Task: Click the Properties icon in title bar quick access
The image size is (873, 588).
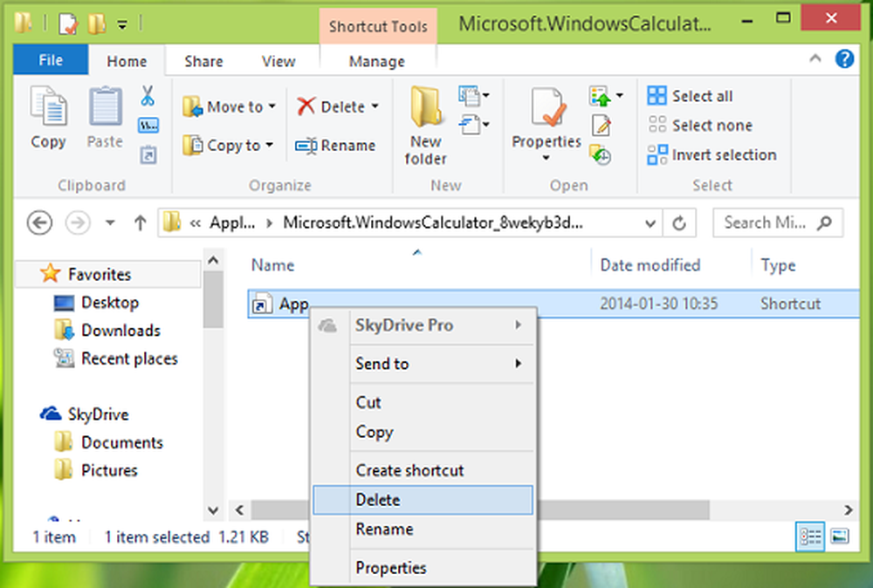Action: (x=68, y=24)
